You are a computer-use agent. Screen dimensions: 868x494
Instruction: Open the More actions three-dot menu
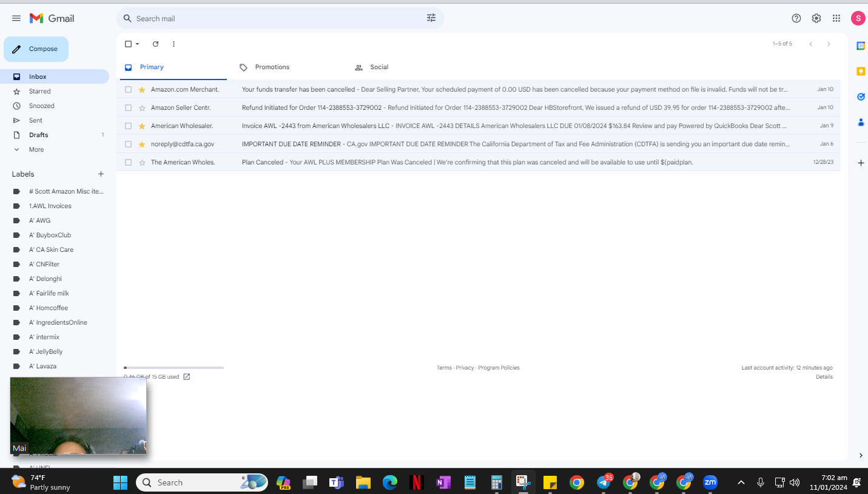tap(173, 44)
